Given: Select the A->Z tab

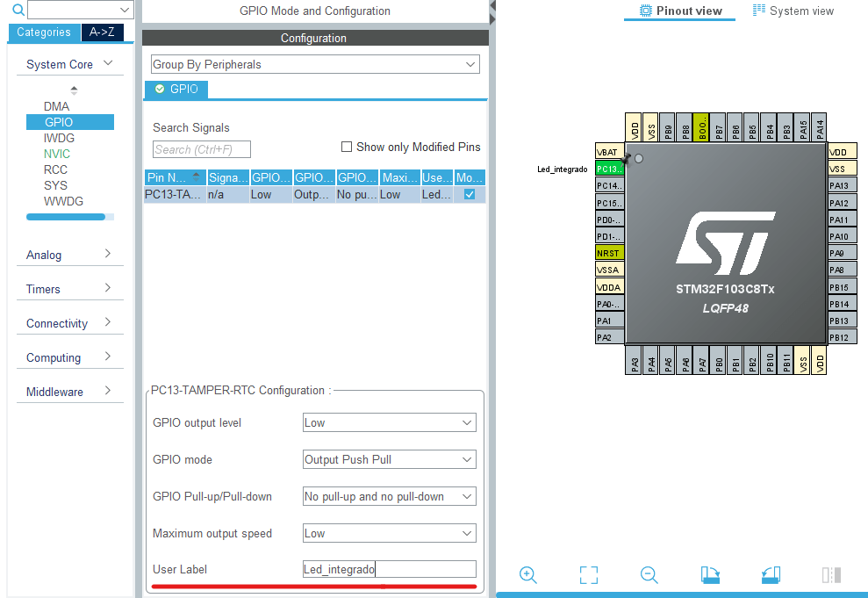Looking at the screenshot, I should (x=102, y=32).
